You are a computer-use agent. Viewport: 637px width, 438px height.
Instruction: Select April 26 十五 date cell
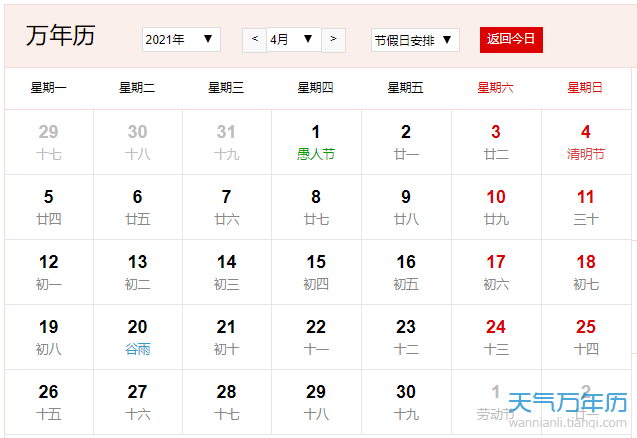pos(49,402)
